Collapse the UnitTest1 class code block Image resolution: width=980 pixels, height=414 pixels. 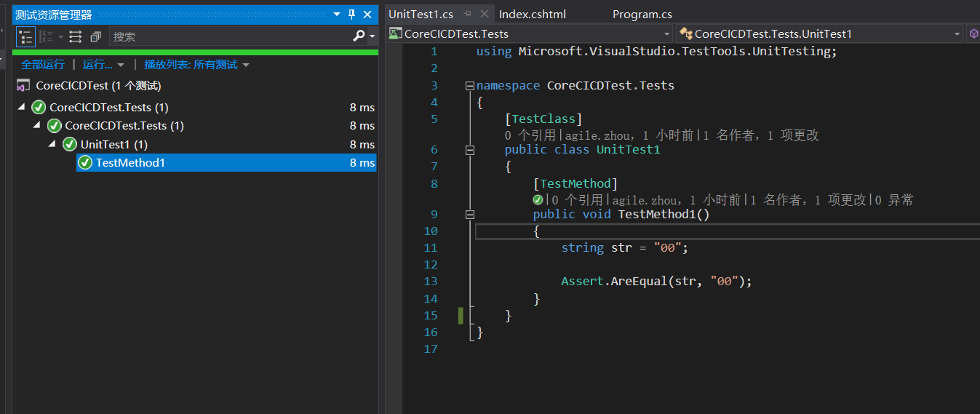pos(470,150)
